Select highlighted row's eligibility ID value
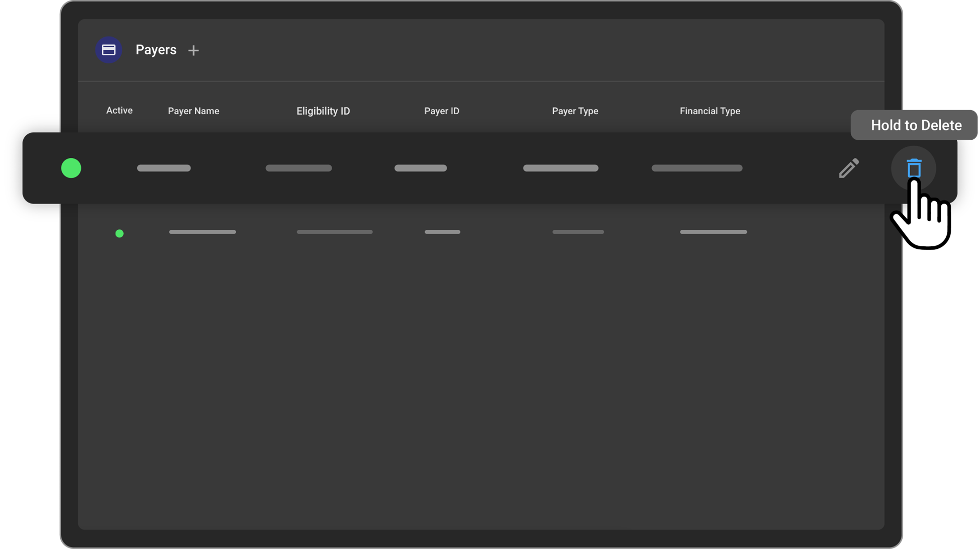Screen dimensions: 980x549 coord(299,168)
